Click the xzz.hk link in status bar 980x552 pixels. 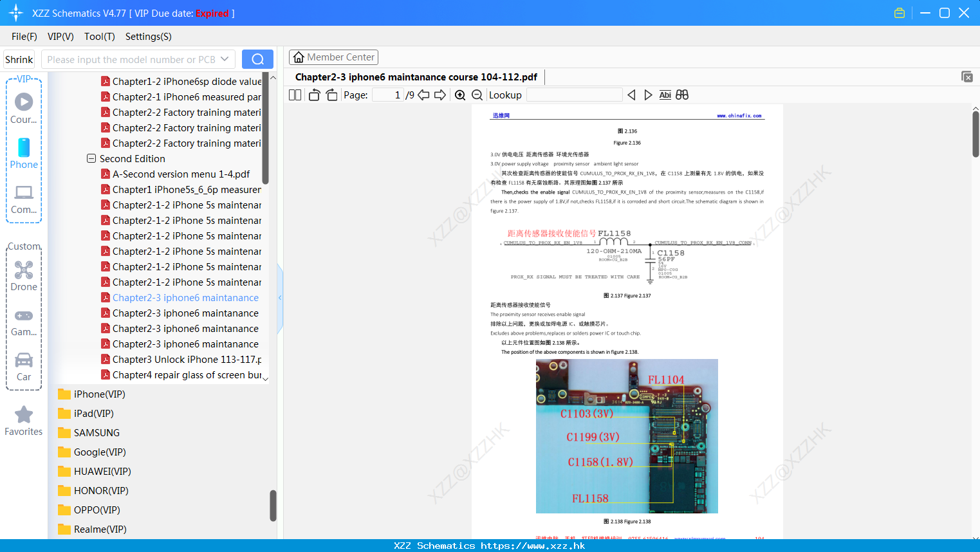tap(533, 546)
